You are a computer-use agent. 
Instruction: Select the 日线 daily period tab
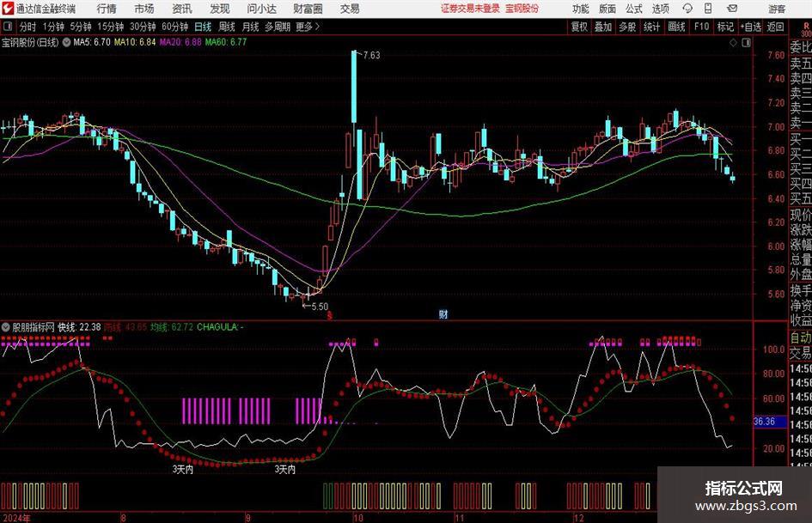(x=203, y=27)
